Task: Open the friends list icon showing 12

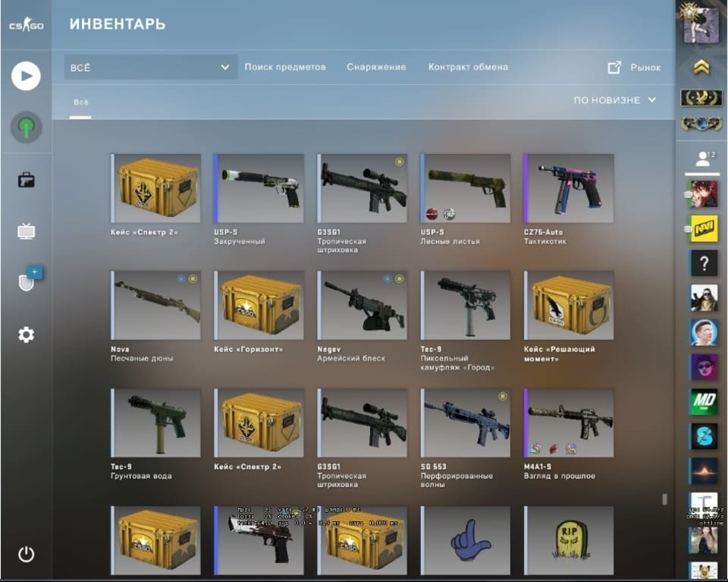Action: (x=704, y=159)
